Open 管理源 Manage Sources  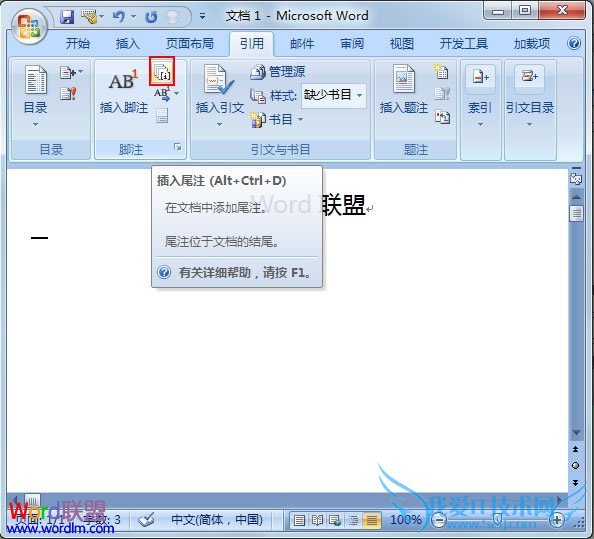point(277,72)
